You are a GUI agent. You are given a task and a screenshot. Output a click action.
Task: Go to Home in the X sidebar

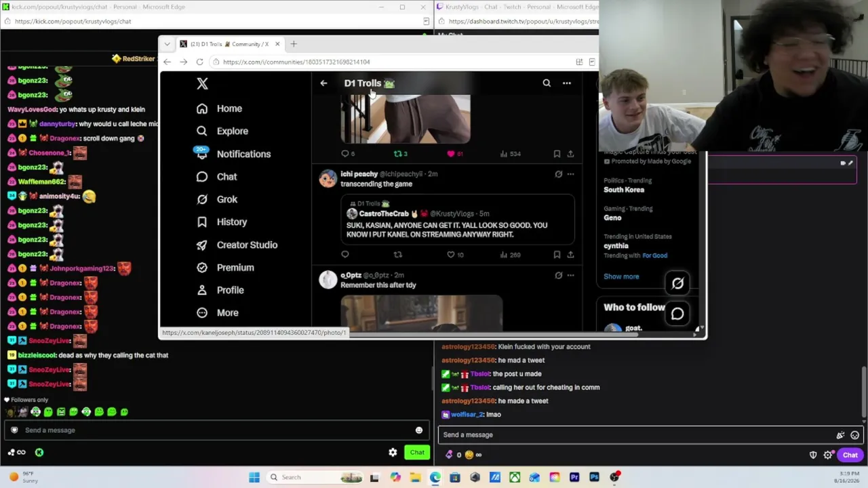[x=219, y=108]
